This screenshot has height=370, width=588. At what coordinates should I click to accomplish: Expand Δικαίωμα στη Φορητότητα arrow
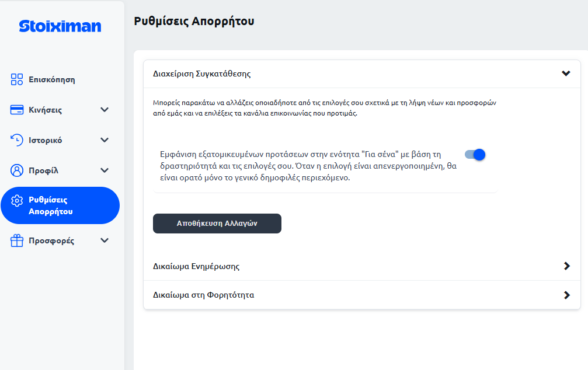point(566,295)
